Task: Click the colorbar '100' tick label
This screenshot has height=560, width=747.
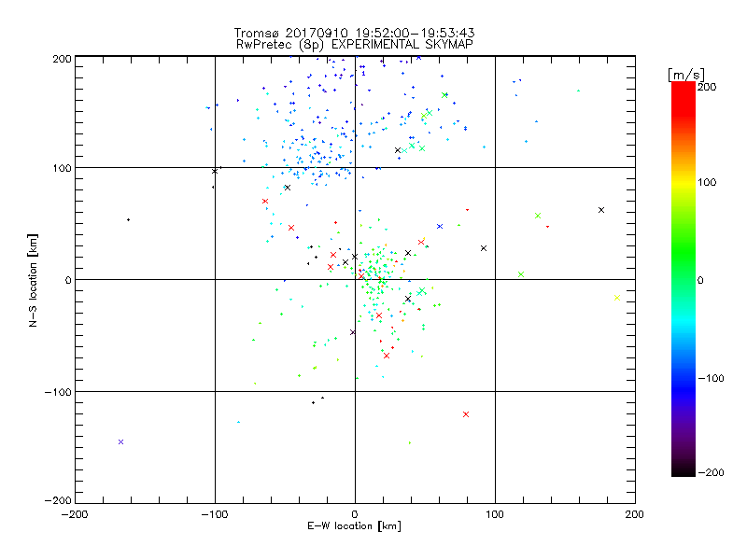Action: tap(707, 182)
